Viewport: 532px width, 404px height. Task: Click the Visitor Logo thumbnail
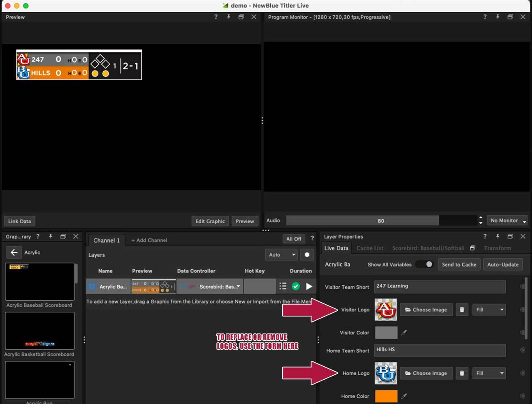coord(386,310)
